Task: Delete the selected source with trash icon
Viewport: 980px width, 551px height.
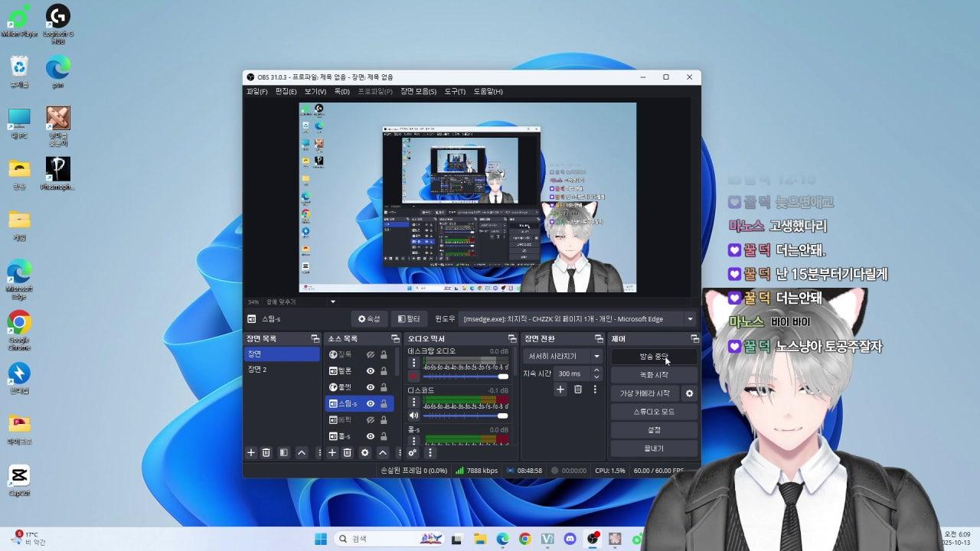Action: tap(348, 452)
